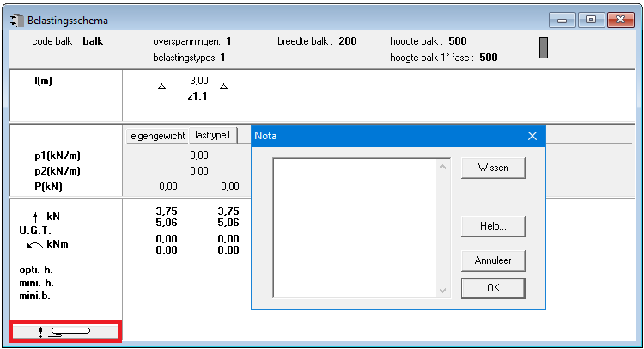The image size is (644, 349).
Task: Confirm the note with OK
Action: pos(493,288)
